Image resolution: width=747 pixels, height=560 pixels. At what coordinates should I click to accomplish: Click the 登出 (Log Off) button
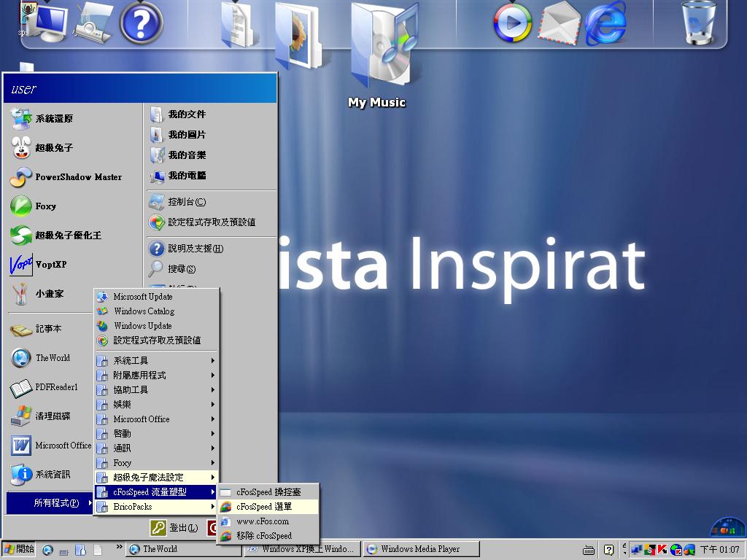(x=176, y=527)
